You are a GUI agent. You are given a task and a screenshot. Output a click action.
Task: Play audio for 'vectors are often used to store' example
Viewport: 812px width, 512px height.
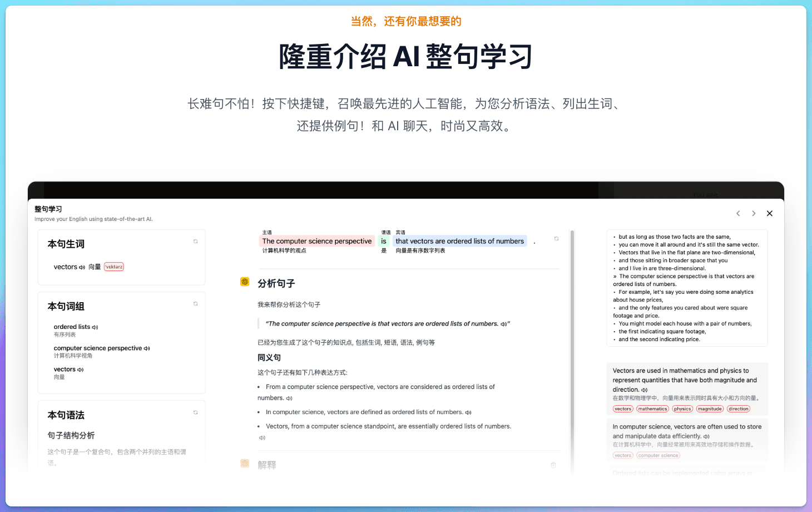coord(706,437)
